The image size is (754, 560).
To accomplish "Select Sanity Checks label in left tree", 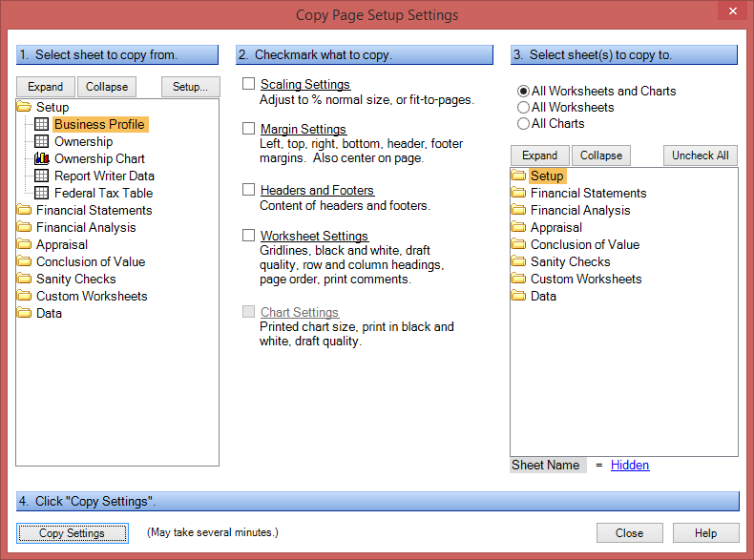I will click(76, 279).
